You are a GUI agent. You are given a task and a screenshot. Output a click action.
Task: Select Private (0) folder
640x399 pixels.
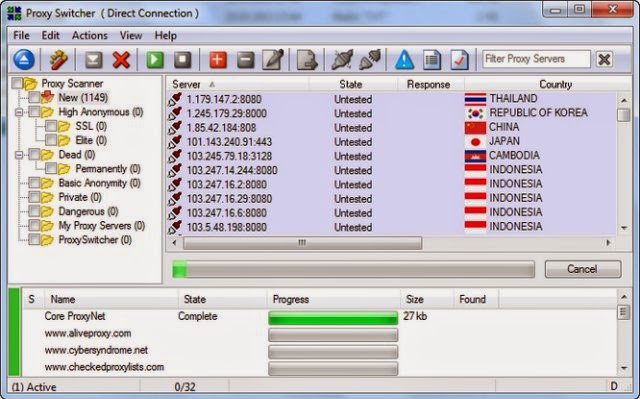[x=80, y=197]
